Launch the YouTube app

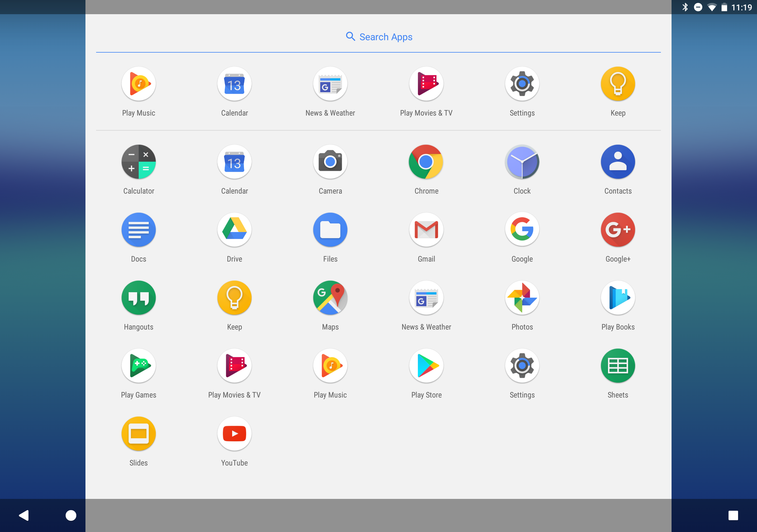tap(234, 434)
